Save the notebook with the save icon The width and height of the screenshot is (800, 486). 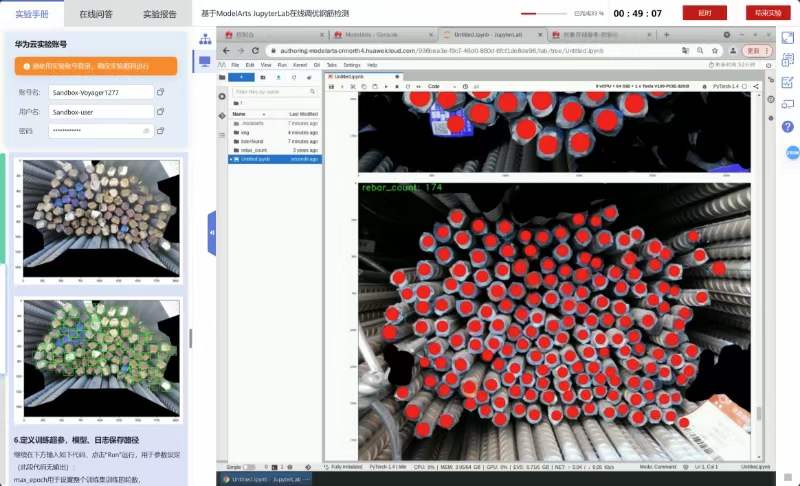331,87
